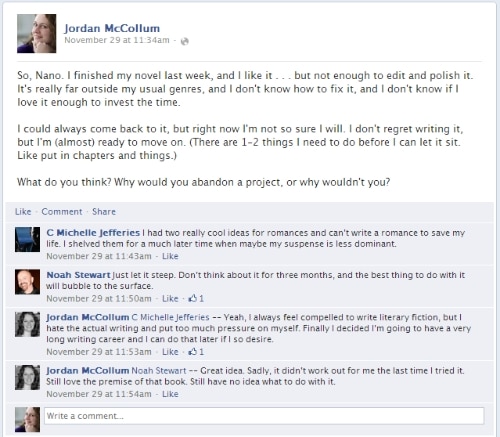Click tagged Noah Stewart name in Jordan's reply
The width and height of the screenshot is (500, 437).
tap(159, 371)
